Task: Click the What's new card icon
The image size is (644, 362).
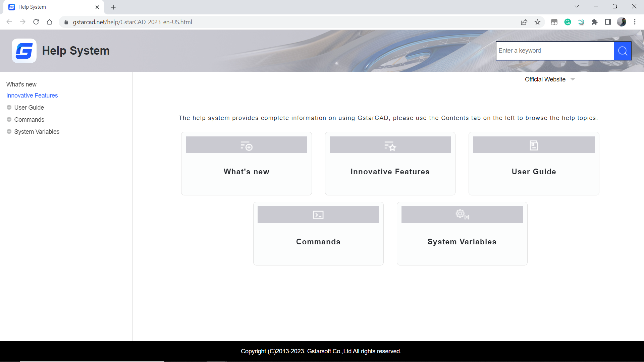Action: click(x=247, y=146)
